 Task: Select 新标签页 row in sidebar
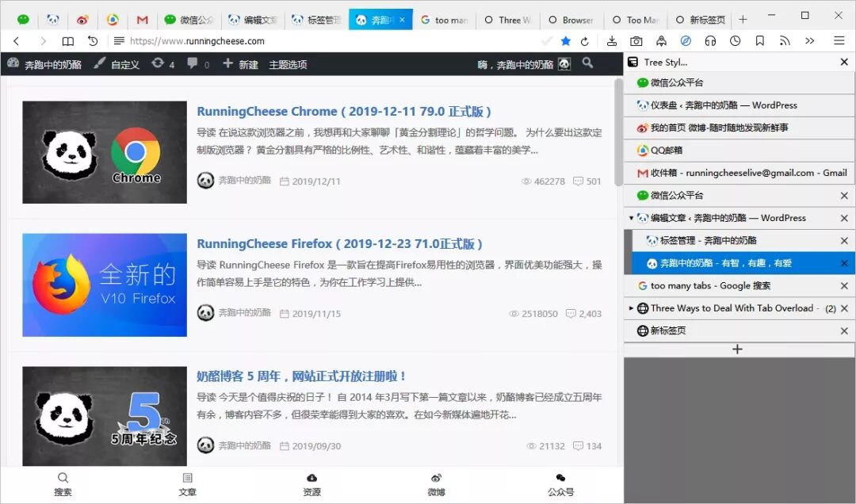coord(739,330)
